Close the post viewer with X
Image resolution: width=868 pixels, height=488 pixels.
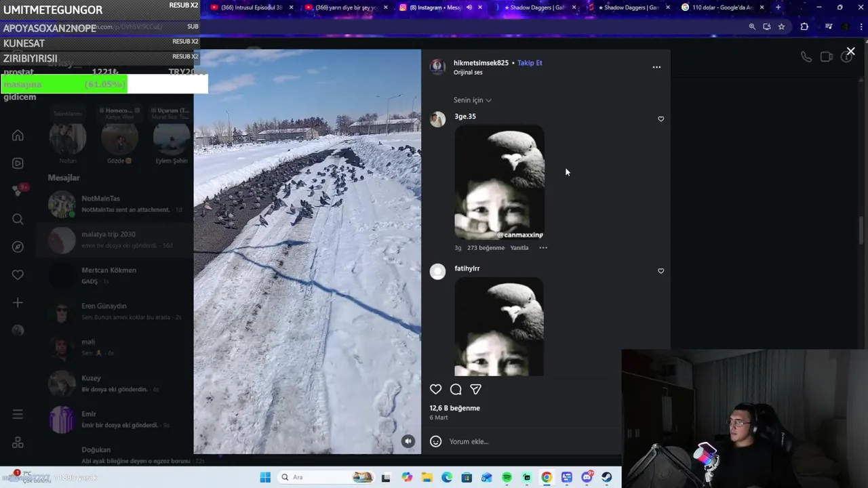[850, 52]
